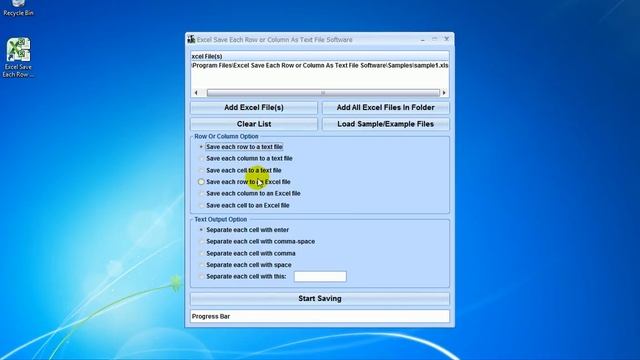Click the Progress Bar field
640x360 pixels.
tap(320, 316)
